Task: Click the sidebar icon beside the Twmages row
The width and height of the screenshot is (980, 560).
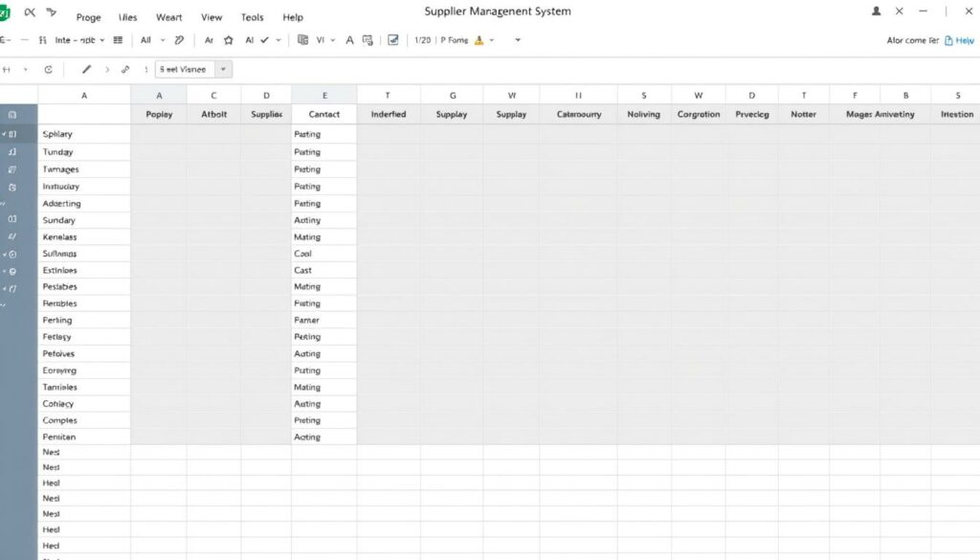Action: point(11,169)
